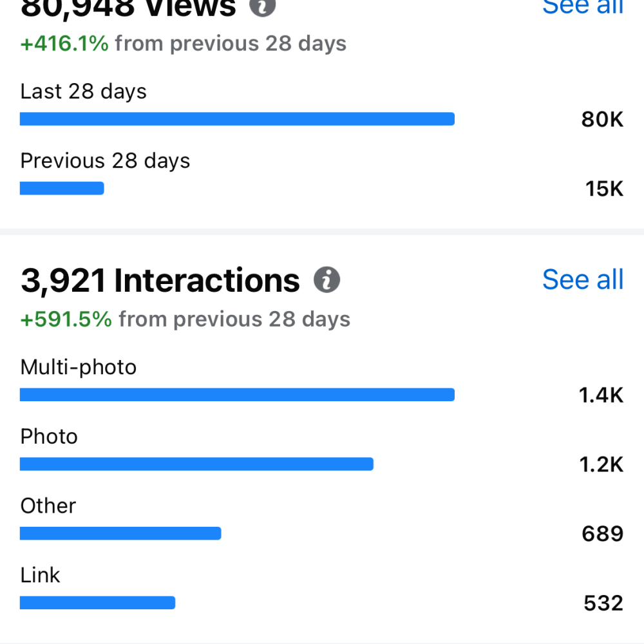The image size is (644, 644).
Task: Tap the 15K previous views value
Action: (x=604, y=189)
